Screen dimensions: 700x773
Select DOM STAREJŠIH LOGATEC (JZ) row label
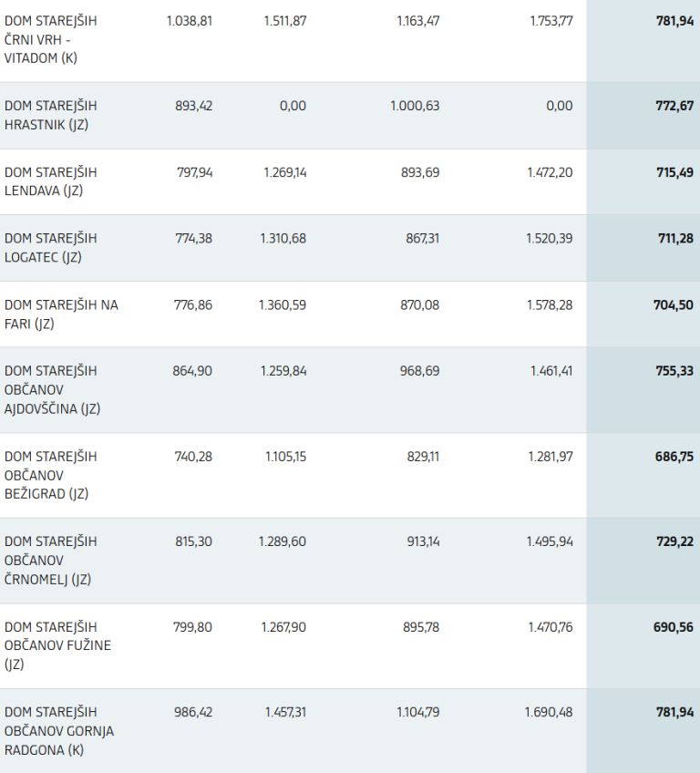(x=51, y=248)
